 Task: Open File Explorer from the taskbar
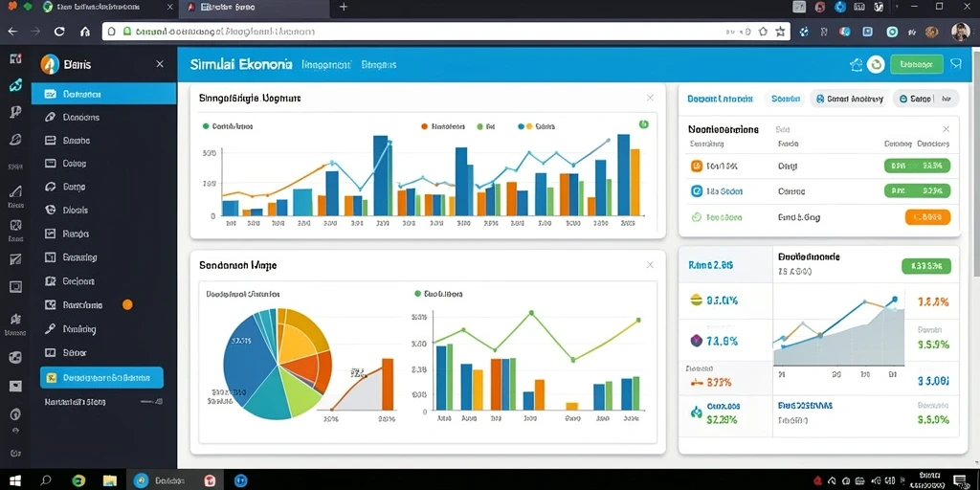(x=110, y=480)
